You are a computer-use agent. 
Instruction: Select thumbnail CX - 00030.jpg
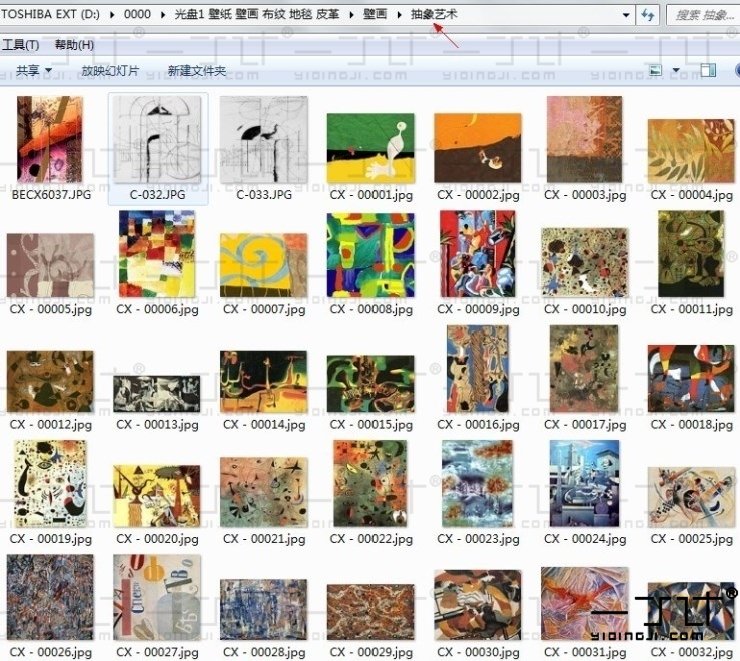[x=478, y=605]
